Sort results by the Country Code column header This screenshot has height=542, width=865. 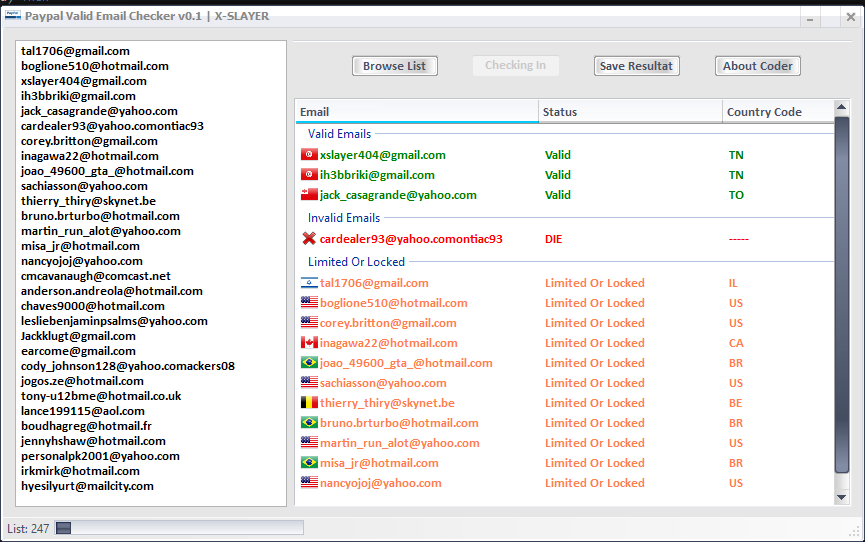(x=778, y=111)
